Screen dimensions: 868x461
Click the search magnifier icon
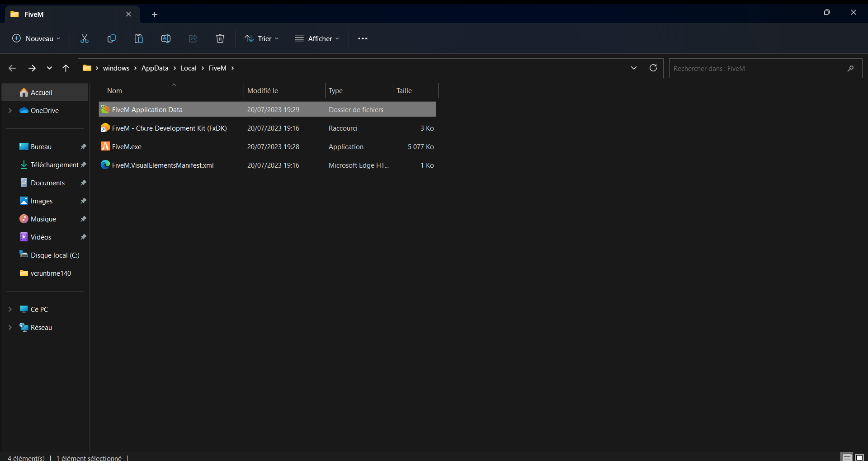point(851,68)
